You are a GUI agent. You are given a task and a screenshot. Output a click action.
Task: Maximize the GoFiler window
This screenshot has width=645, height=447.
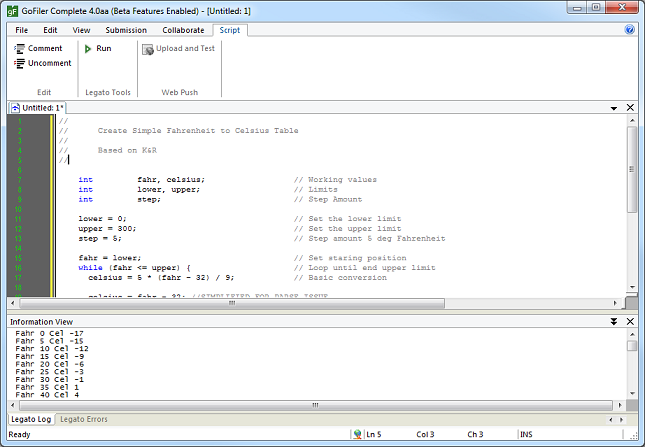point(596,7)
